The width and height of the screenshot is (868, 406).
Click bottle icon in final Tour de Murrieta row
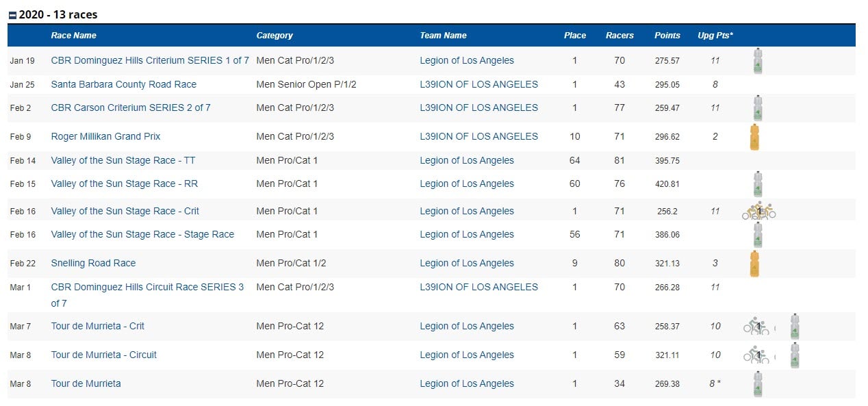point(757,384)
